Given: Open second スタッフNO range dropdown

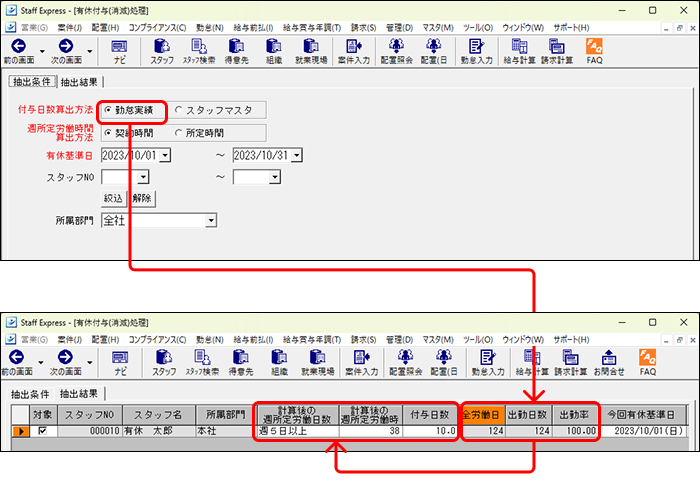Looking at the screenshot, I should pyautogui.click(x=275, y=177).
